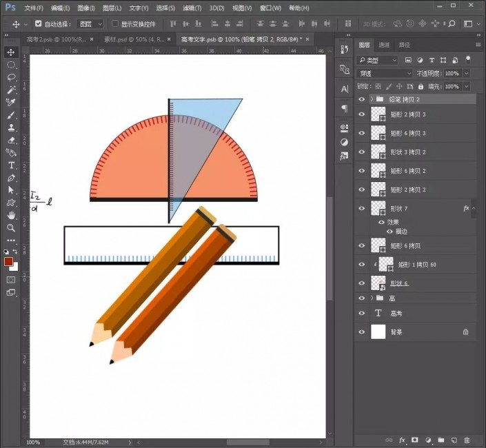486x448 pixels.
Task: Hide the 形状 7 layer
Action: point(361,208)
